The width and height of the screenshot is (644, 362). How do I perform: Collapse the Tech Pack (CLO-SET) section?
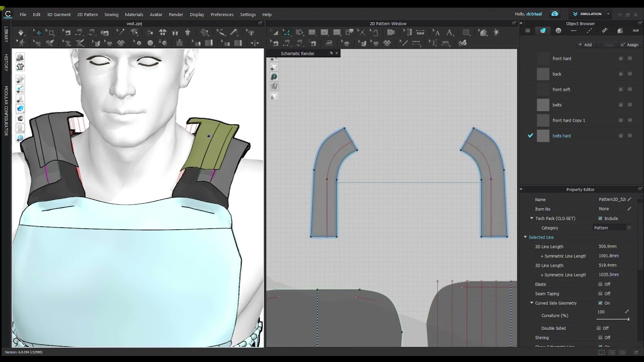(x=532, y=218)
